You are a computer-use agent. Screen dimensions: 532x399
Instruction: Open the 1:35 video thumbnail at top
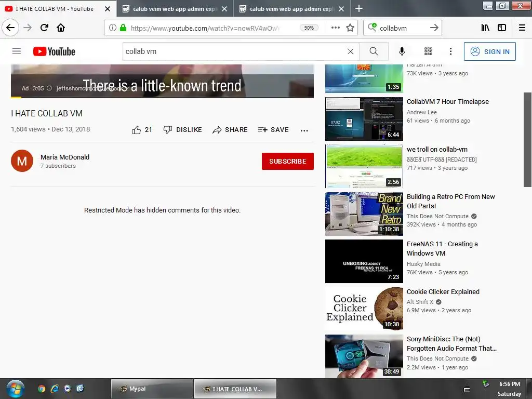pyautogui.click(x=364, y=79)
